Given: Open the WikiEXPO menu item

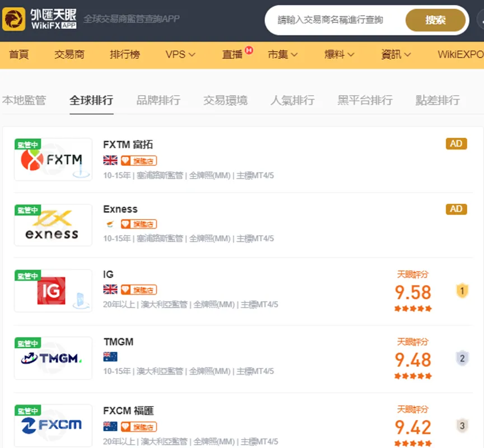Looking at the screenshot, I should click(460, 55).
